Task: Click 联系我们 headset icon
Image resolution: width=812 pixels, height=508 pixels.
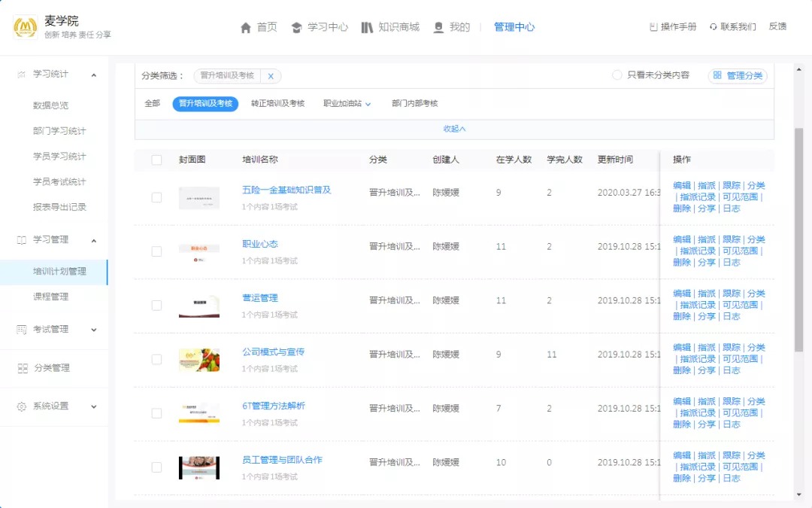Action: [x=713, y=27]
